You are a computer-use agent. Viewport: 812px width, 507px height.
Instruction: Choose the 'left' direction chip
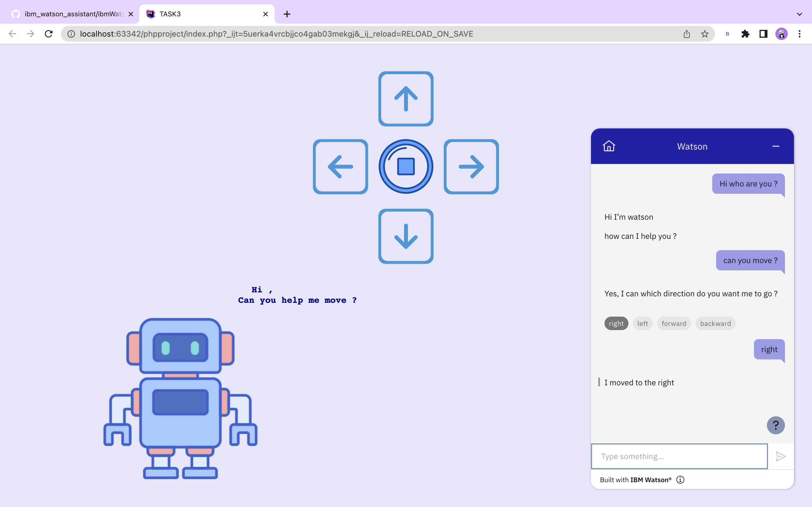point(642,323)
